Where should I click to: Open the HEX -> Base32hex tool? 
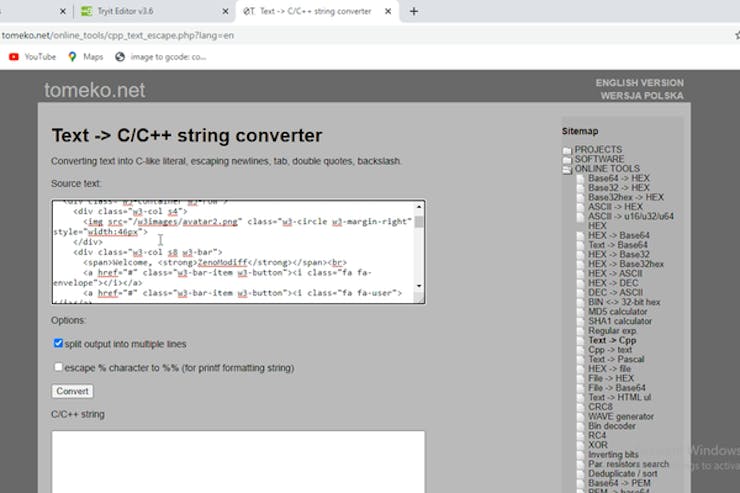point(626,264)
